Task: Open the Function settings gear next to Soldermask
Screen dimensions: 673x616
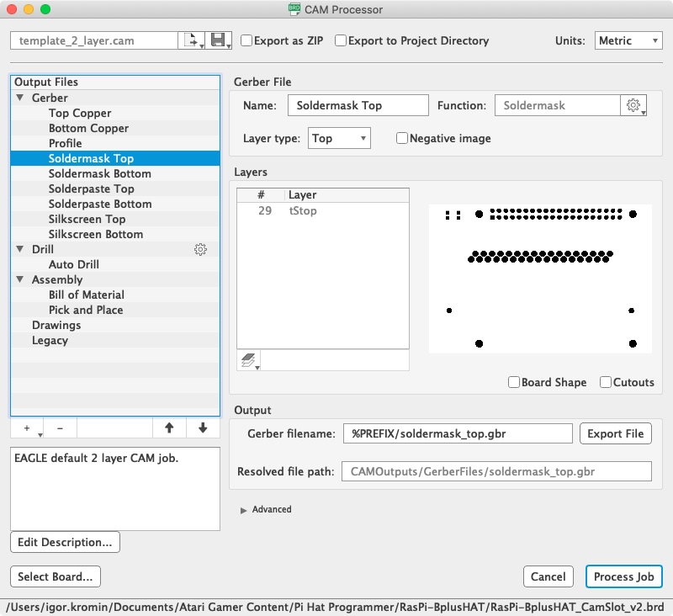Action: [x=633, y=105]
